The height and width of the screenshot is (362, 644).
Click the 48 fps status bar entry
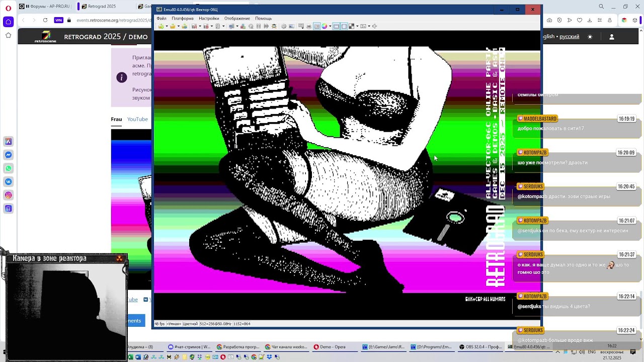[159, 324]
